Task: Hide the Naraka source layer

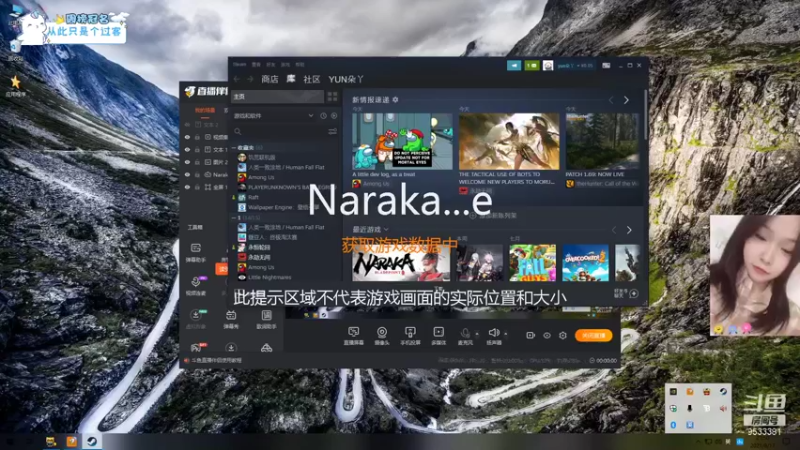Action: 187,174
